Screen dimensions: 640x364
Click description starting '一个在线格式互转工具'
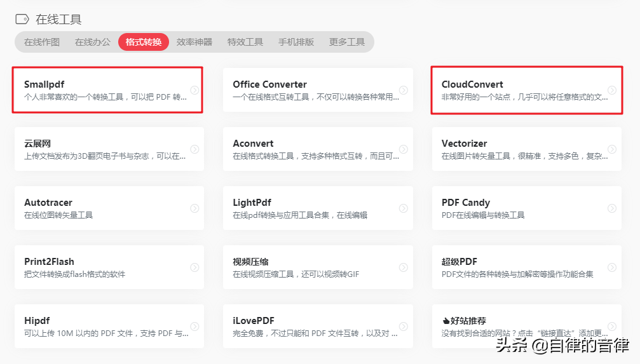(x=316, y=97)
